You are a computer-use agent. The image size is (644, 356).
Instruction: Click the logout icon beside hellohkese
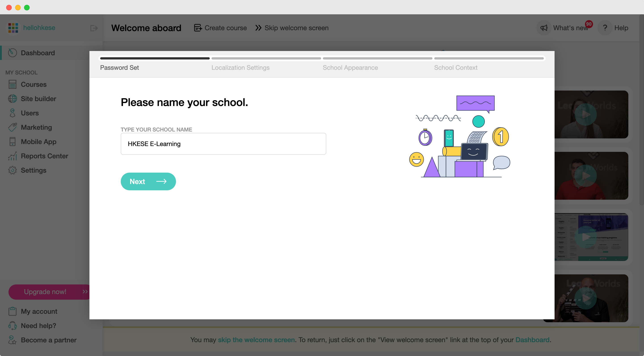94,28
